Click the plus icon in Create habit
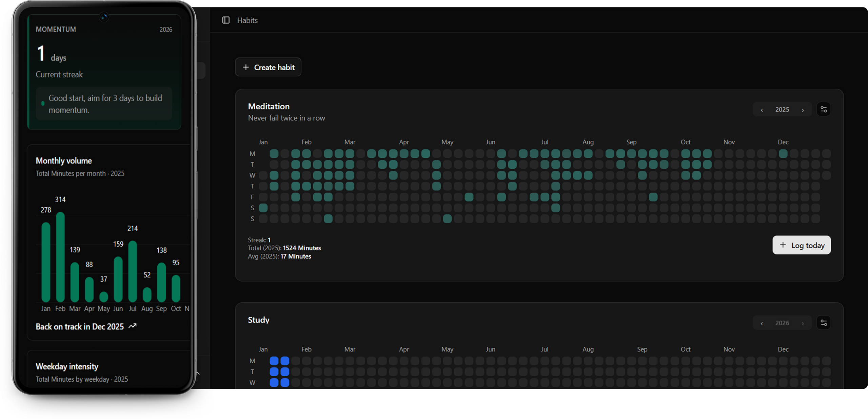Viewport: 868px width, 419px height. [246, 67]
